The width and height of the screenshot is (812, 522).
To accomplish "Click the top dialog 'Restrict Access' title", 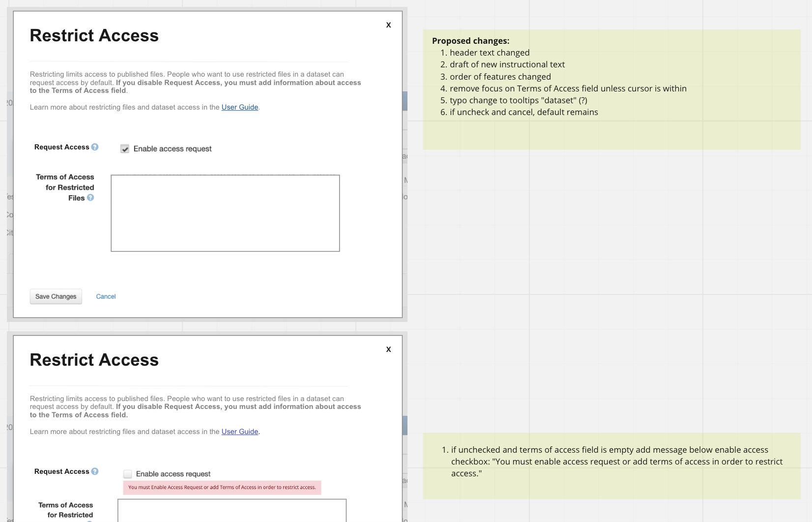I will point(94,35).
